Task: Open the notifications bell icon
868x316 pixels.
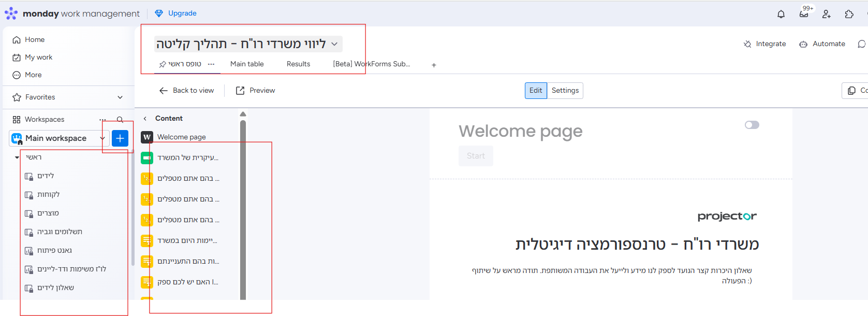Action: click(x=781, y=14)
